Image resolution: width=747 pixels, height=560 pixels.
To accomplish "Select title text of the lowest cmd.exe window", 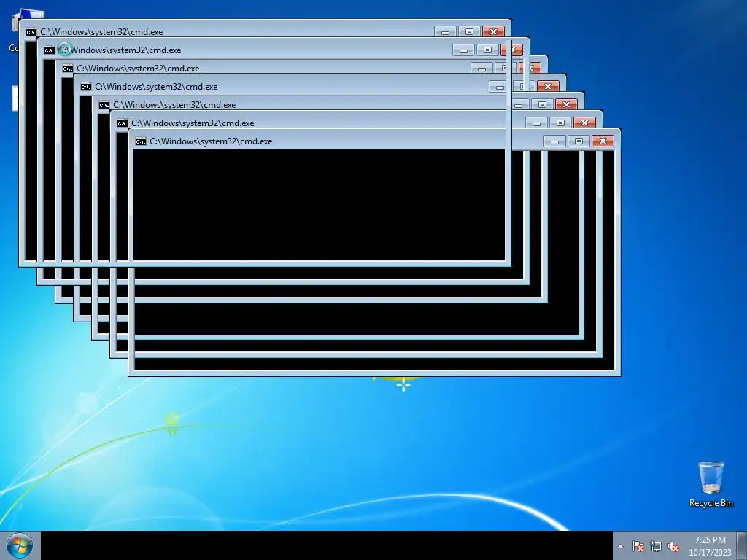I will pos(211,141).
